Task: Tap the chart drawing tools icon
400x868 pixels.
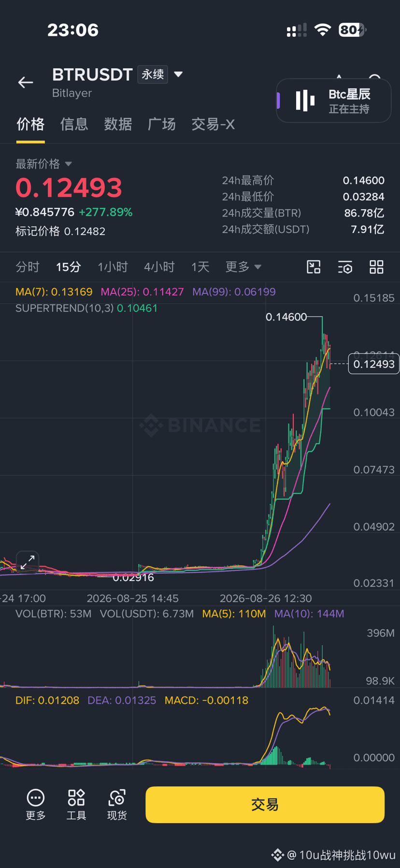Action: [x=314, y=267]
